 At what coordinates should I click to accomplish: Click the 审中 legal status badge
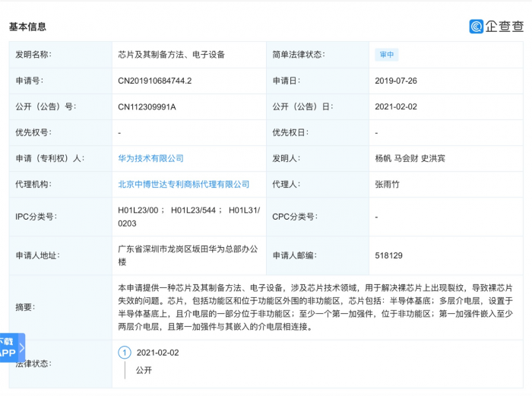coord(386,55)
